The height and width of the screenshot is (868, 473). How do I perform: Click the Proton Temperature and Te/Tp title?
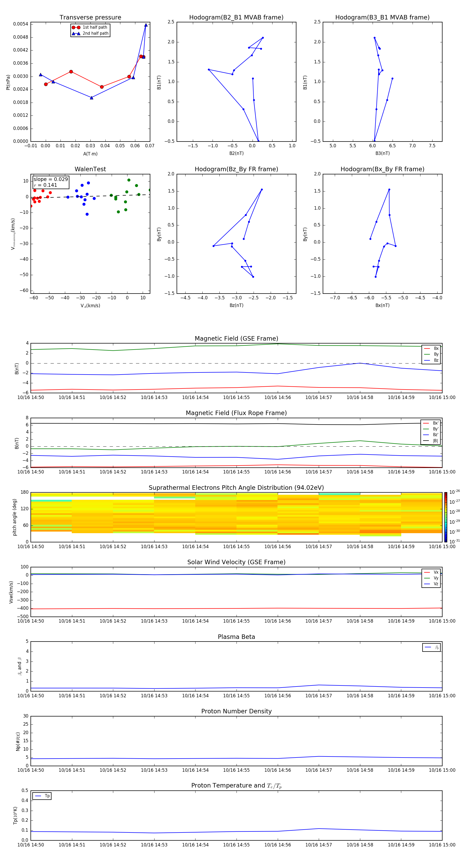point(236,786)
